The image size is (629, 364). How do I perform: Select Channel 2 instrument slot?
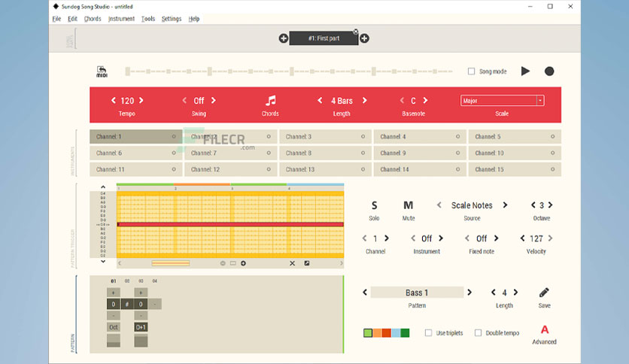pyautogui.click(x=231, y=137)
